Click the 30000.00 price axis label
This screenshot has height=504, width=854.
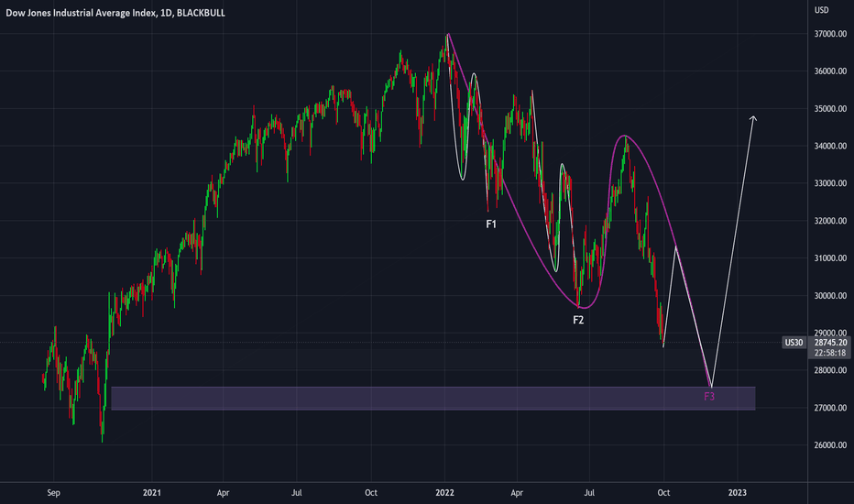pyautogui.click(x=830, y=295)
